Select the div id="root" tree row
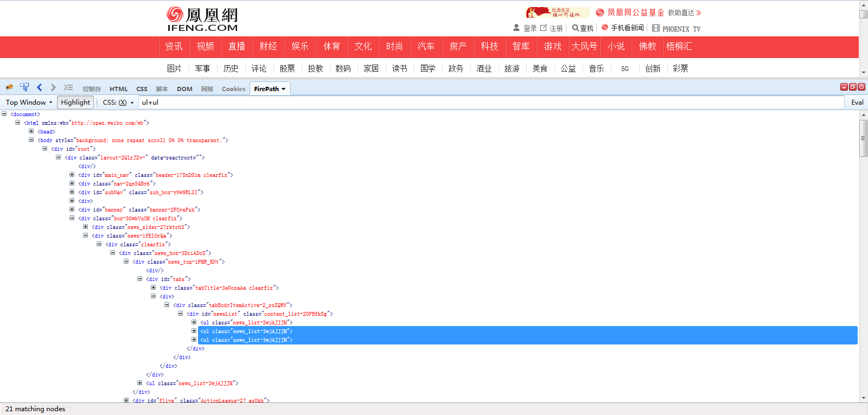 point(73,149)
